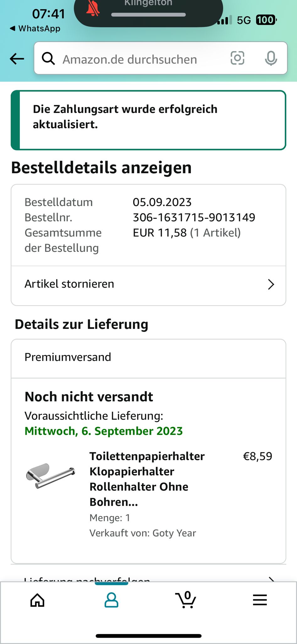297x644 pixels.
Task: Open the toilet paper holder product thumbnail
Action: (51, 475)
